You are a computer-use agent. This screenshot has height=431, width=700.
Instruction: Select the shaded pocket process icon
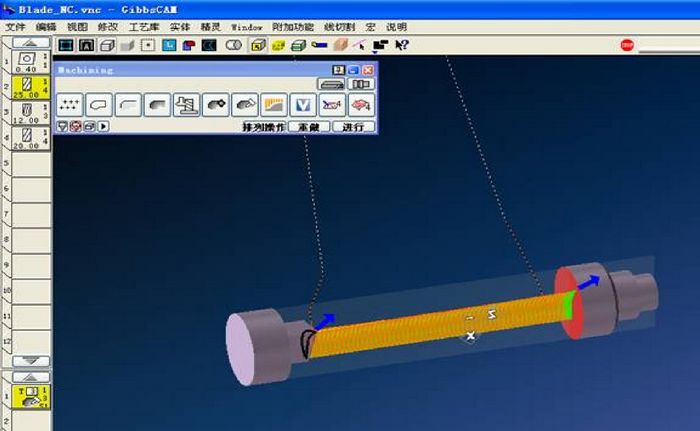157,105
